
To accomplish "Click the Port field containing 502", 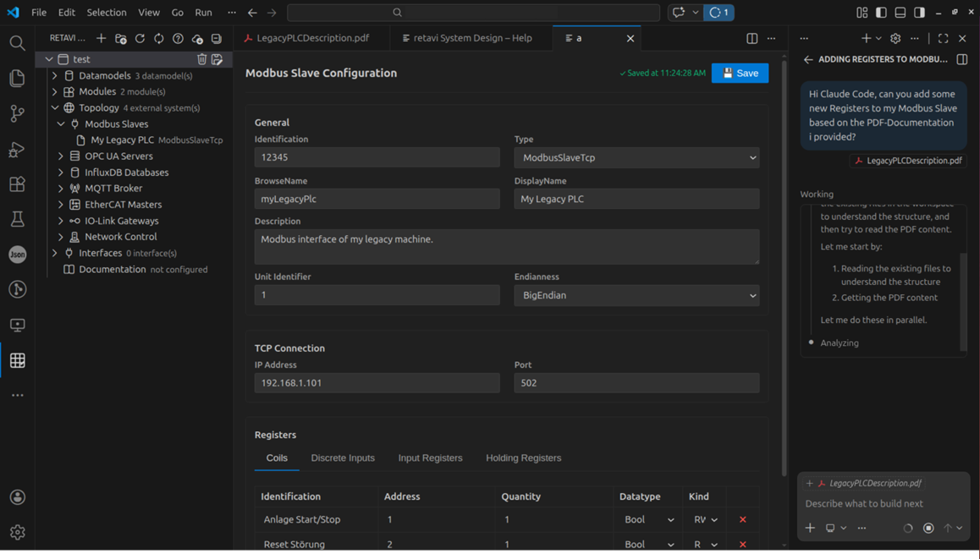I will pyautogui.click(x=637, y=383).
